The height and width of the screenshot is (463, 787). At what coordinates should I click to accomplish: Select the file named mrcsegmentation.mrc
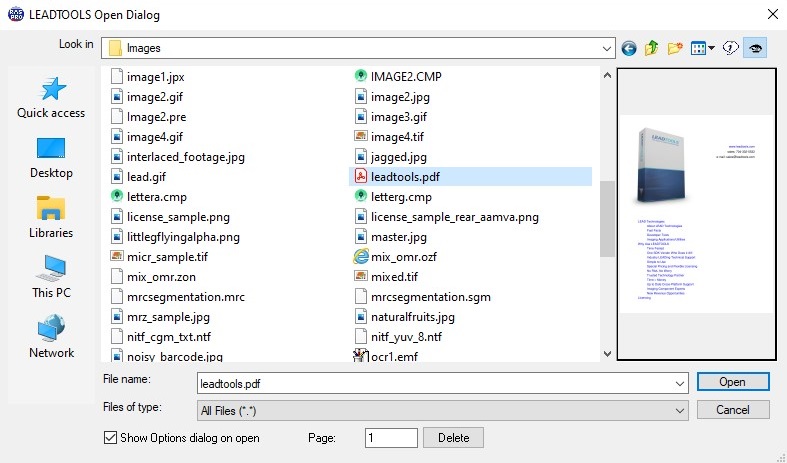[186, 296]
